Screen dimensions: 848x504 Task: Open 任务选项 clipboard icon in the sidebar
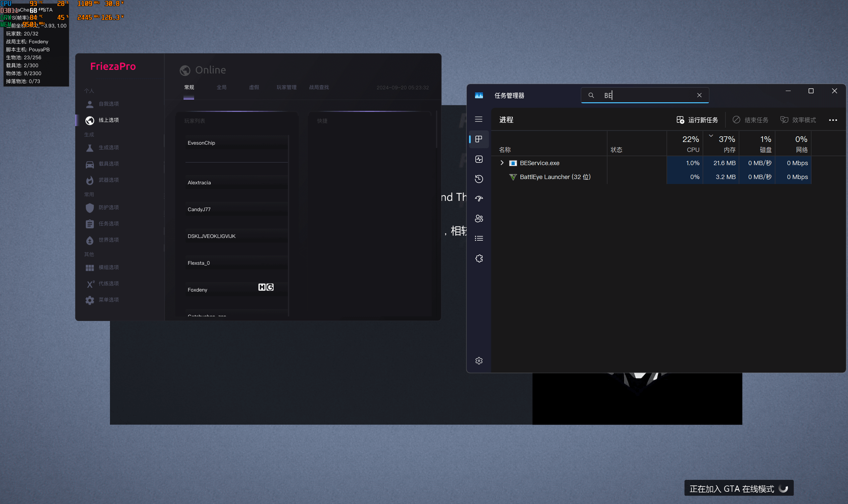pos(90,224)
